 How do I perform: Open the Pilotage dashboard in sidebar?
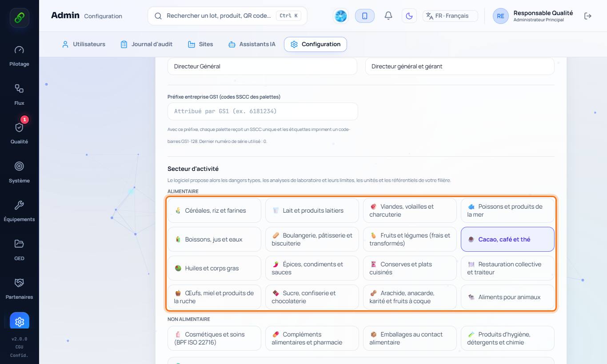click(19, 56)
